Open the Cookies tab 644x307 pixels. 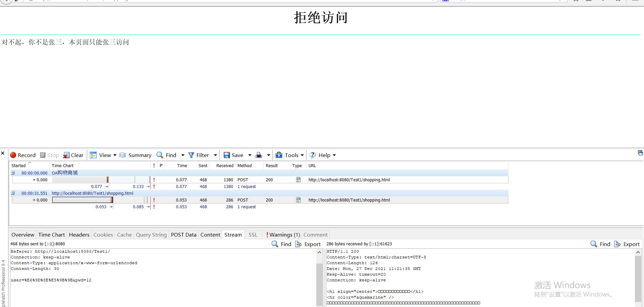103,235
